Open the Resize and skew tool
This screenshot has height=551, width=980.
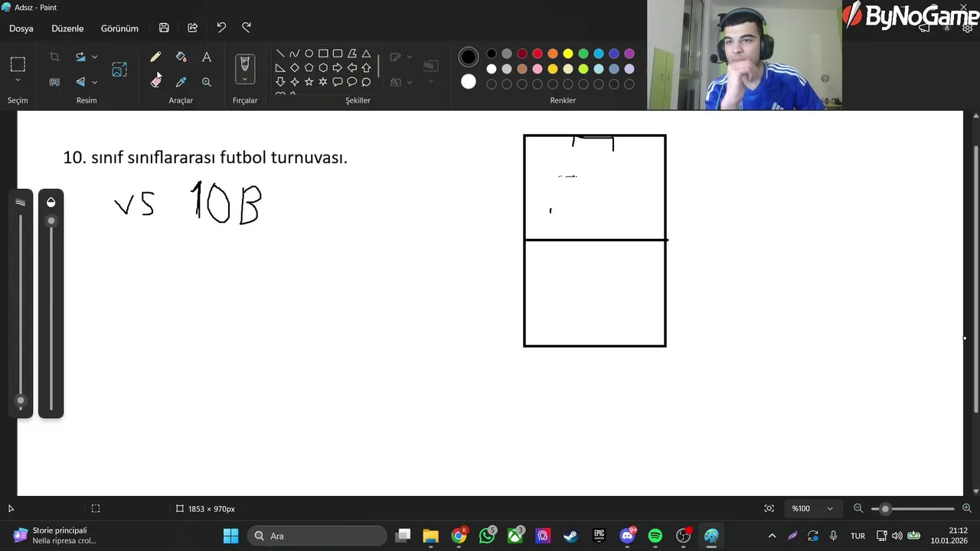point(119,70)
